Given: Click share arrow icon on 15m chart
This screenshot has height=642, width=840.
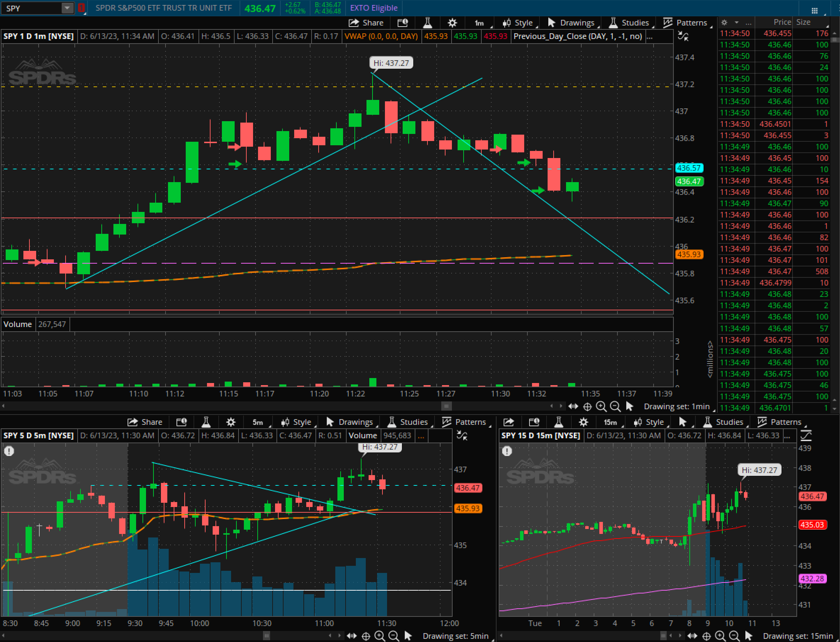Looking at the screenshot, I should pos(509,422).
